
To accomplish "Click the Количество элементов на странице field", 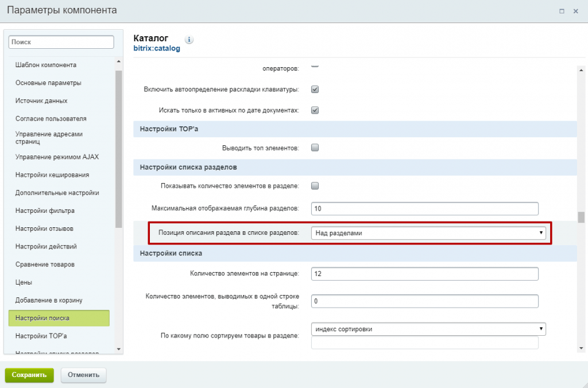I will (424, 274).
